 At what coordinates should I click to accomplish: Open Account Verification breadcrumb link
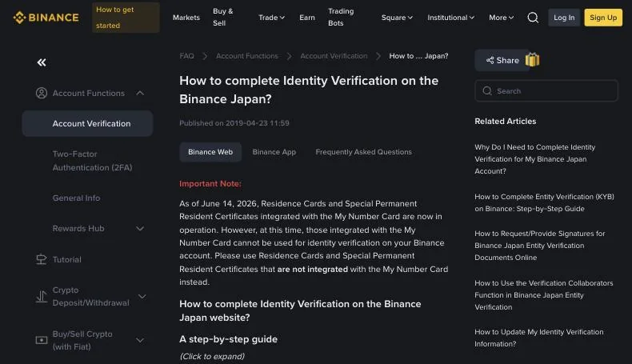(x=334, y=56)
